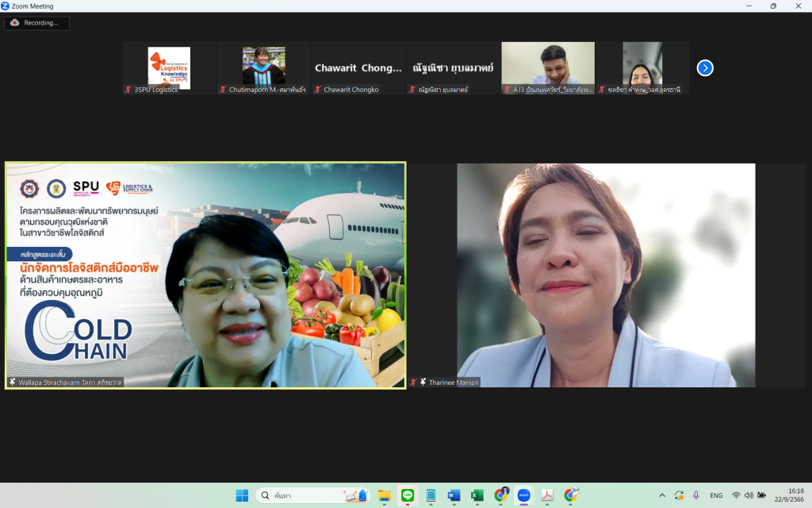Click the Wallapa Stirachavarn name label
812x508 pixels.
tap(70, 383)
